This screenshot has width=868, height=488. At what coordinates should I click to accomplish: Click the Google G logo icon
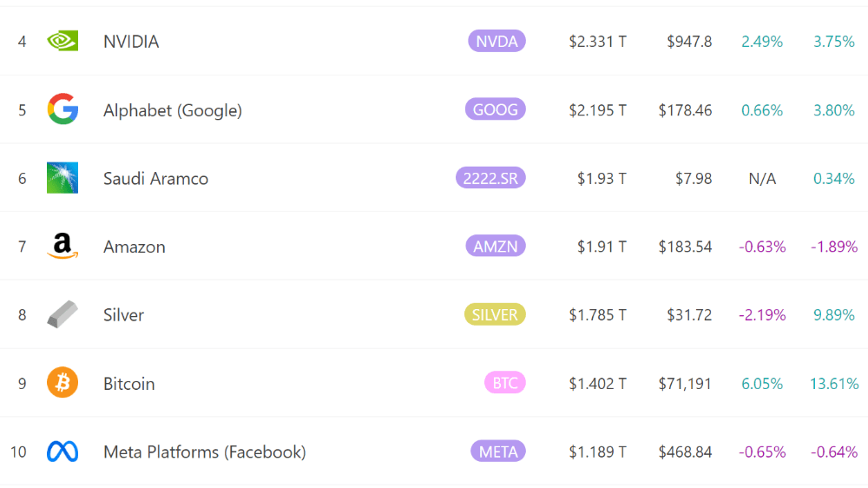(62, 109)
